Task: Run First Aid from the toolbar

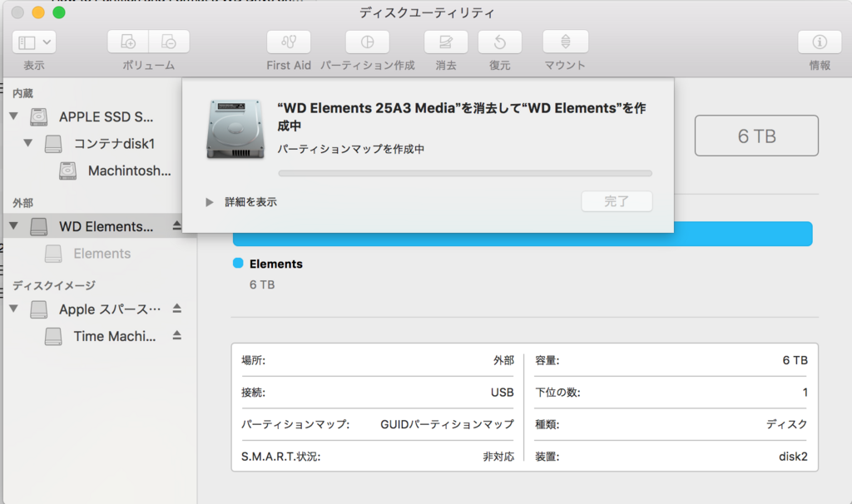Action: 289,42
